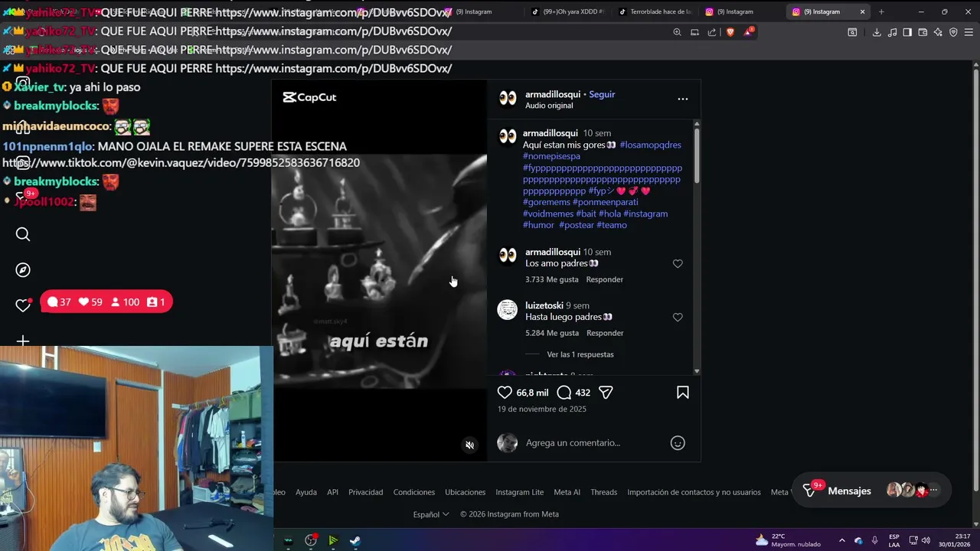980x551 pixels.
Task: Open the Brave VPN shield icon
Action: pos(953,32)
